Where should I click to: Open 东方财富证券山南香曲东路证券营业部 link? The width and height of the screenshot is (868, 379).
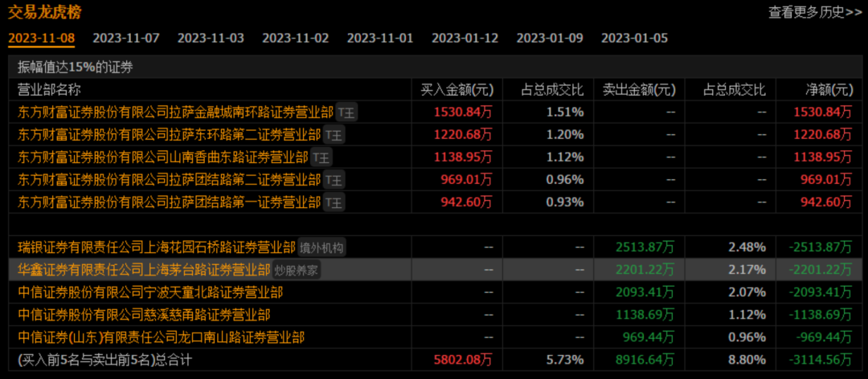(162, 157)
